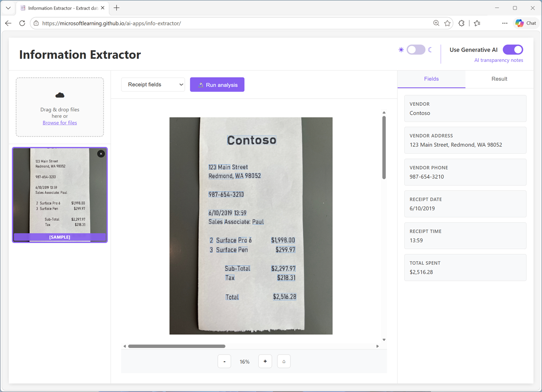The height and width of the screenshot is (392, 542).
Task: Open a new browser tab
Action: [x=117, y=8]
